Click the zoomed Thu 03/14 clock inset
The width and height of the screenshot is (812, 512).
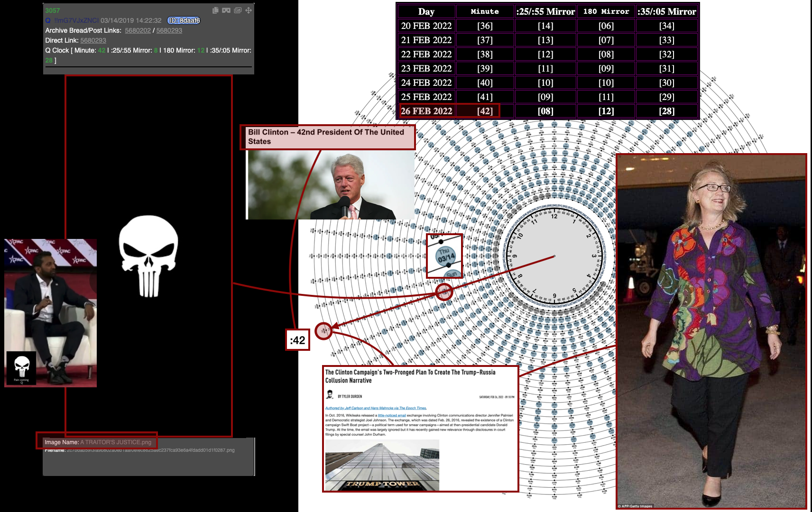tap(444, 256)
